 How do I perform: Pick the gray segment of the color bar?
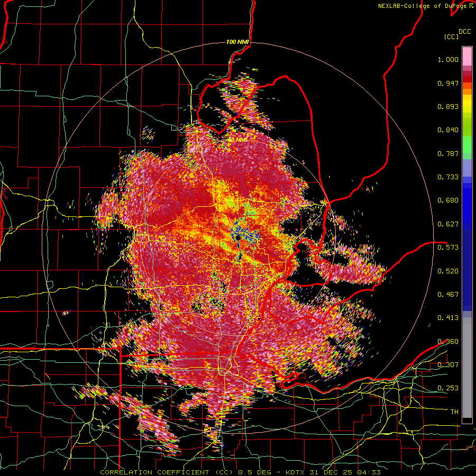(467, 368)
